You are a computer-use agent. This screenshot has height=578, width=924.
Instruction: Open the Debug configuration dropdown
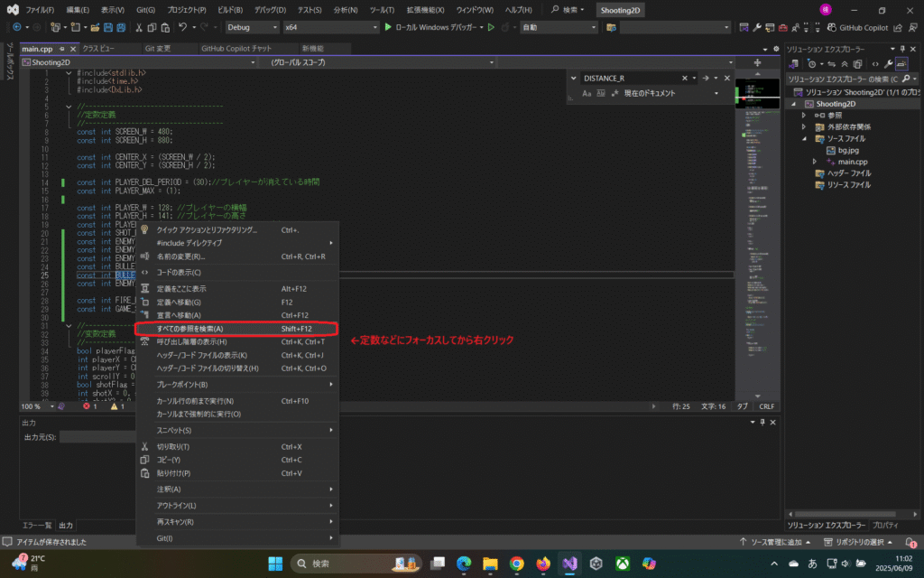252,27
